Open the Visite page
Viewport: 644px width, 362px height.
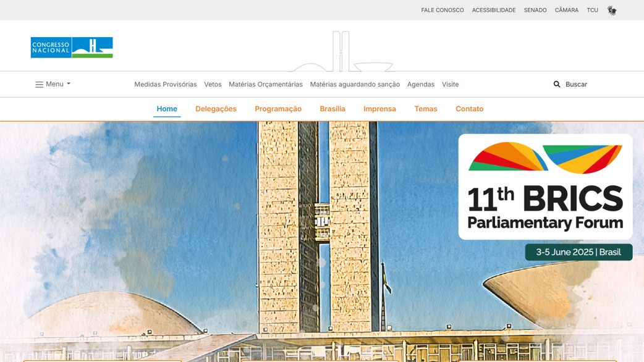450,84
